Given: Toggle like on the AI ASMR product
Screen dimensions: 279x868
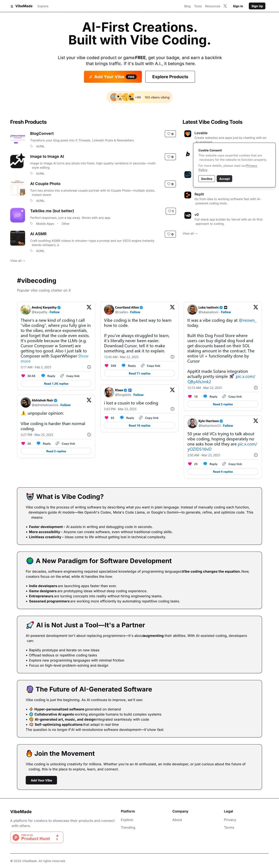Looking at the screenshot, I should 170,234.
